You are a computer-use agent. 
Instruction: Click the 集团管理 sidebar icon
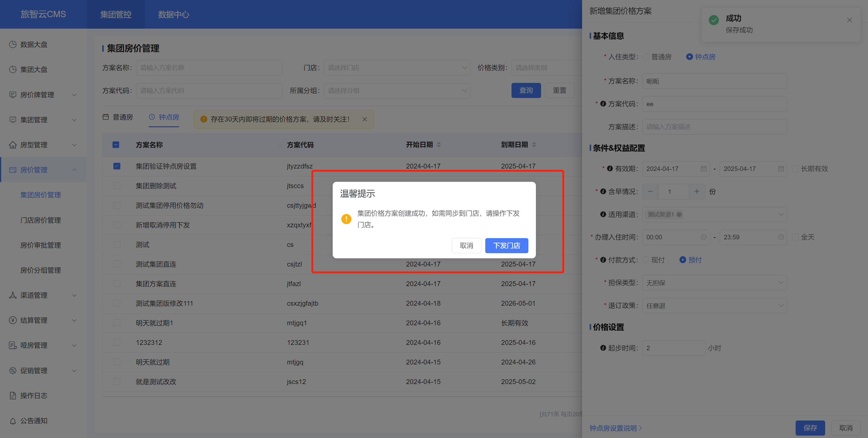pyautogui.click(x=13, y=119)
